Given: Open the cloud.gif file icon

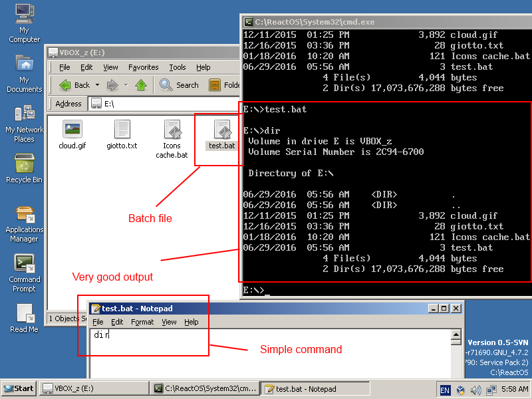Looking at the screenshot, I should tap(72, 130).
